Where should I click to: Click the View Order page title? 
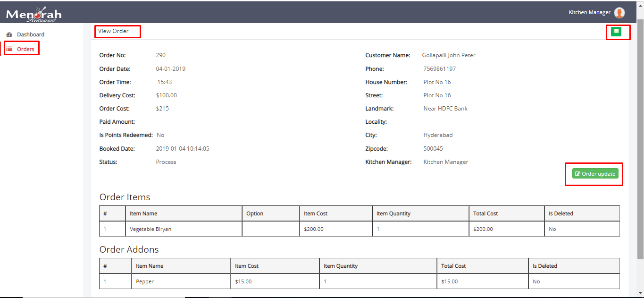113,31
